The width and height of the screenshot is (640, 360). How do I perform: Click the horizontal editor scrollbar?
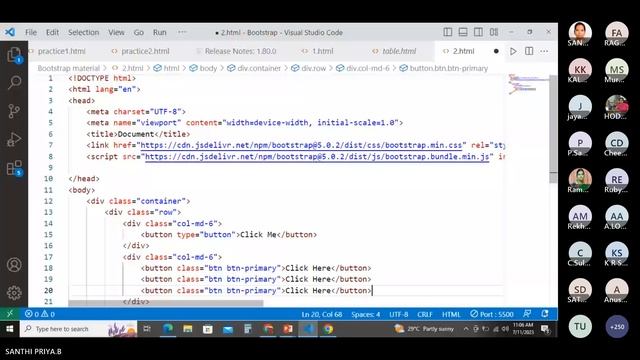166,303
